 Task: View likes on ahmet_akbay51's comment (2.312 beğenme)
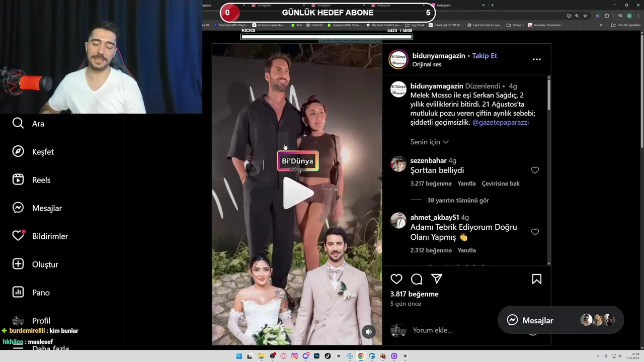[431, 250]
